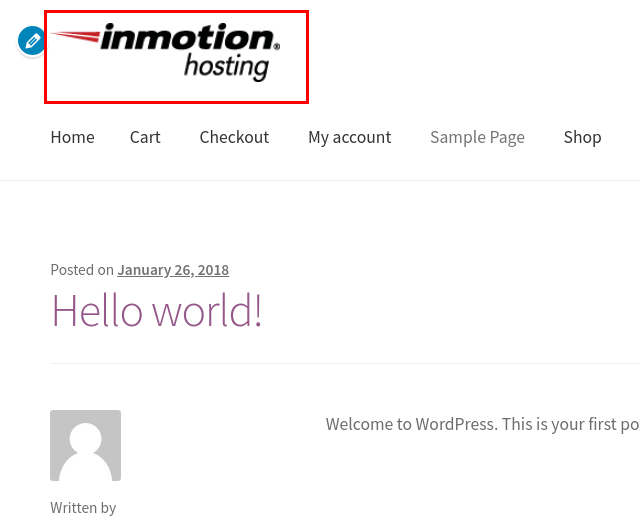
Task: Open the Sample Page menu item
Action: pyautogui.click(x=477, y=137)
